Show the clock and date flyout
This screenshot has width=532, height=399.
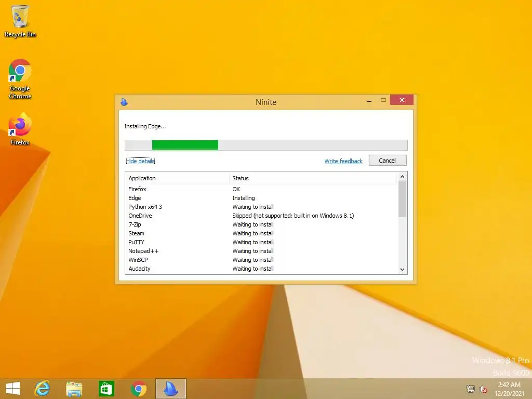pos(509,389)
